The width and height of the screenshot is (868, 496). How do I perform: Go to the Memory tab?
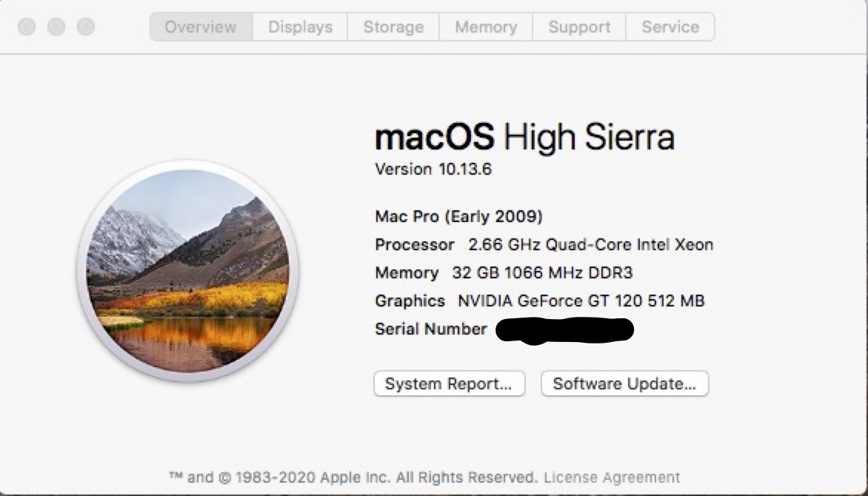pyautogui.click(x=486, y=27)
